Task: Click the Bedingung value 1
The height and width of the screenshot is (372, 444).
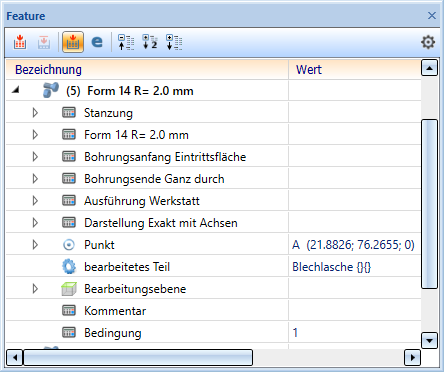Action: (x=295, y=333)
